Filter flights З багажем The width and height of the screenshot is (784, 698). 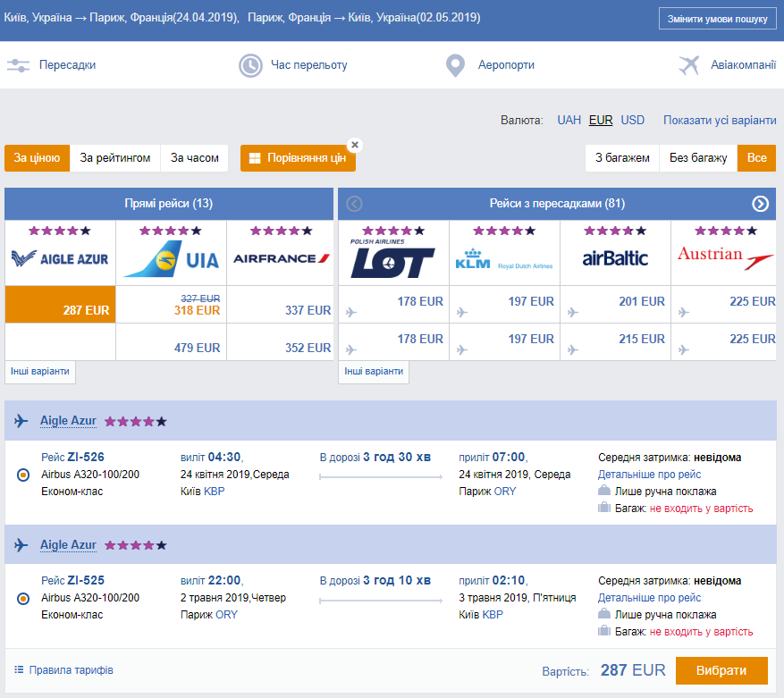(x=622, y=158)
